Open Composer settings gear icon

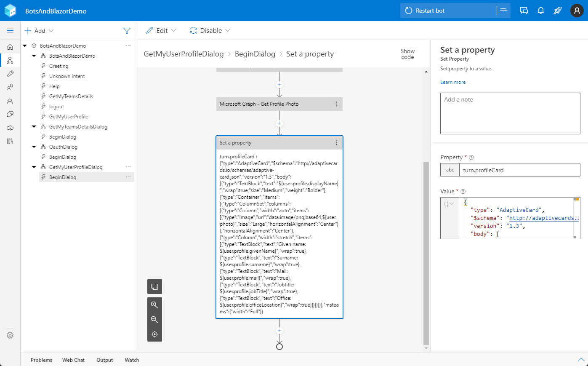pos(10,335)
